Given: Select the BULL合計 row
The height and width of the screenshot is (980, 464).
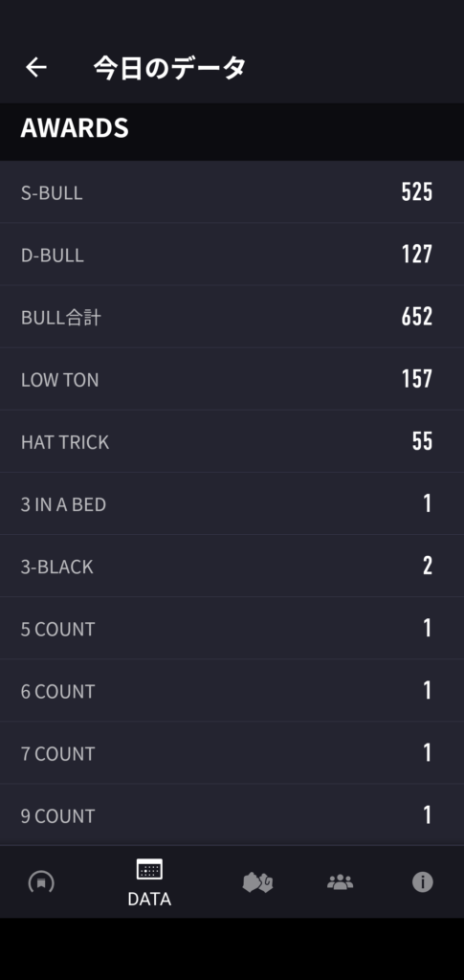Looking at the screenshot, I should point(232,317).
